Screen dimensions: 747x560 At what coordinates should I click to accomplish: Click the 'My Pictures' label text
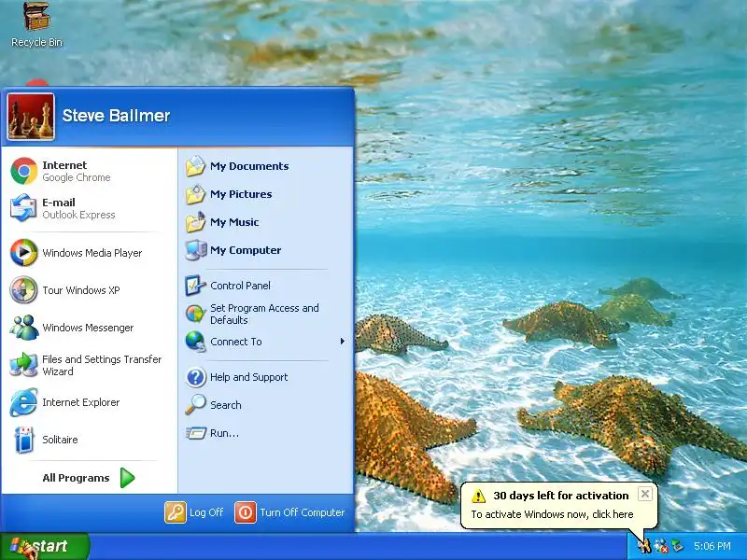[241, 194]
